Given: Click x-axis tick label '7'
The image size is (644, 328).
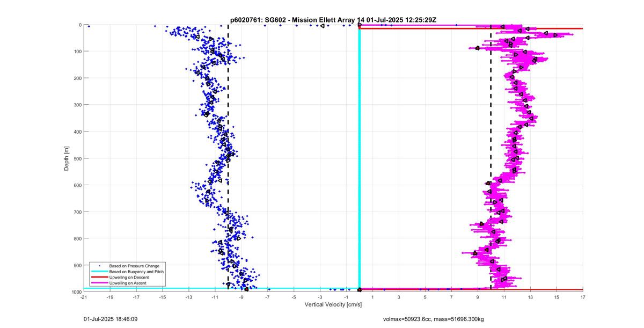Looking at the screenshot, I should 452,297.
